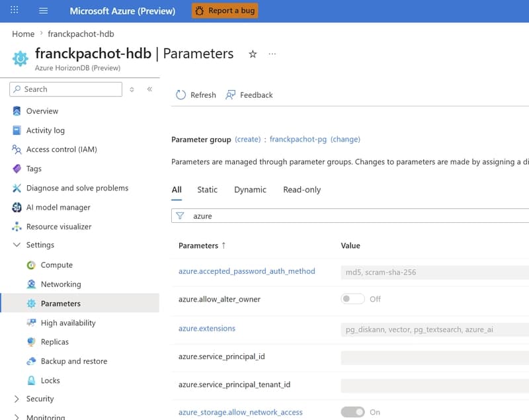Focus the sidebar Search box
This screenshot has height=420, width=529.
(65, 89)
